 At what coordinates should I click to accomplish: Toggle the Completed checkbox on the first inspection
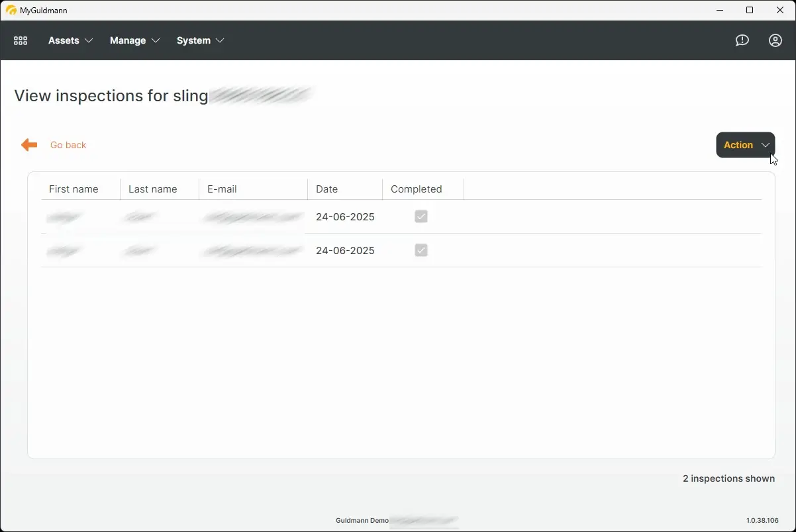421,216
